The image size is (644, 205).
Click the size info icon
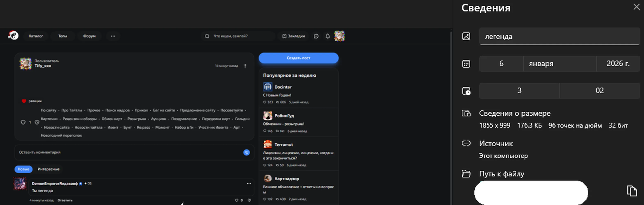click(466, 113)
